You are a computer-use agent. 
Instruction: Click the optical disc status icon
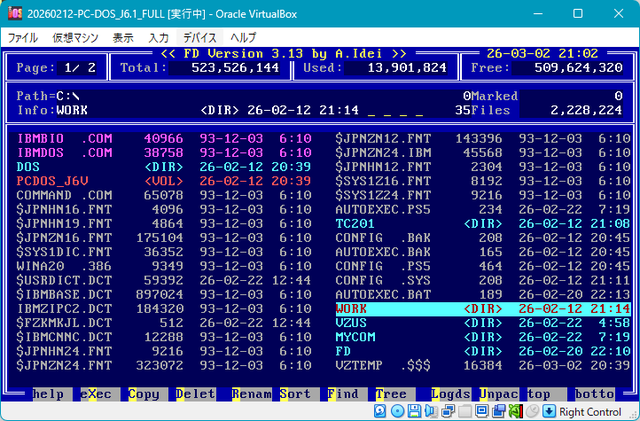(395, 411)
